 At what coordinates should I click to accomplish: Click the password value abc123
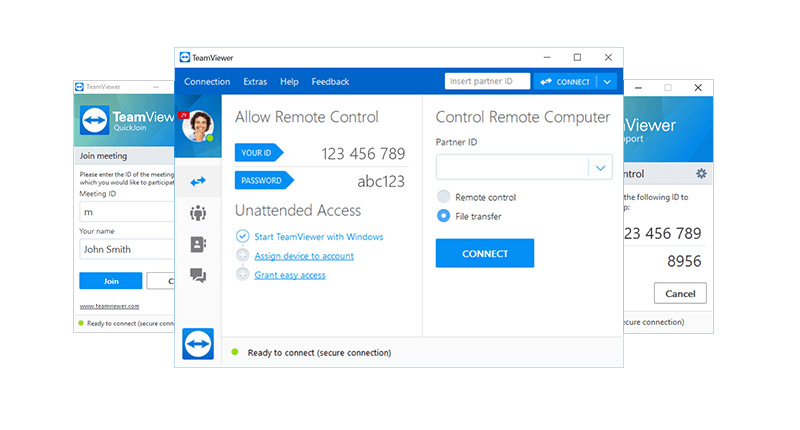click(381, 181)
